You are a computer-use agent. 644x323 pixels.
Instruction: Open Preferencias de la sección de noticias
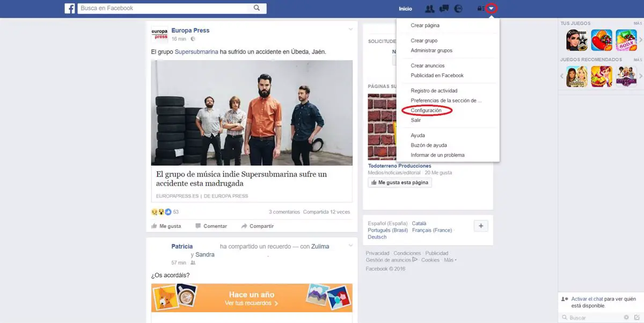tap(446, 100)
